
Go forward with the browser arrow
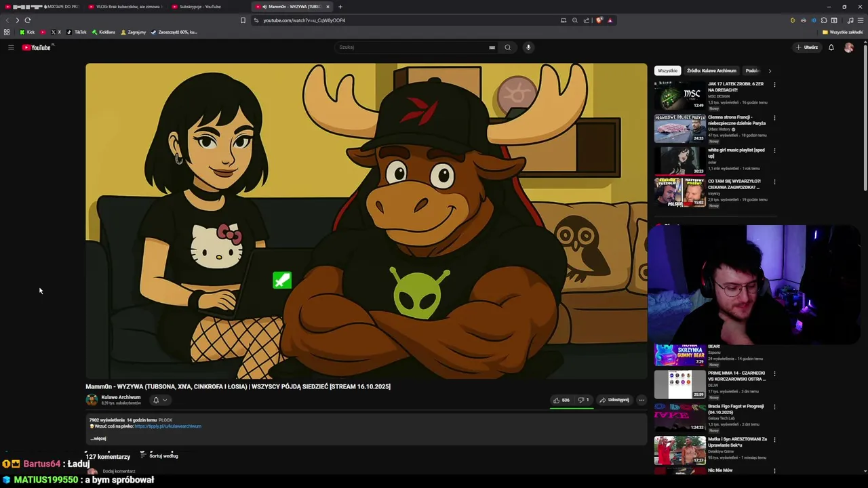click(x=18, y=20)
